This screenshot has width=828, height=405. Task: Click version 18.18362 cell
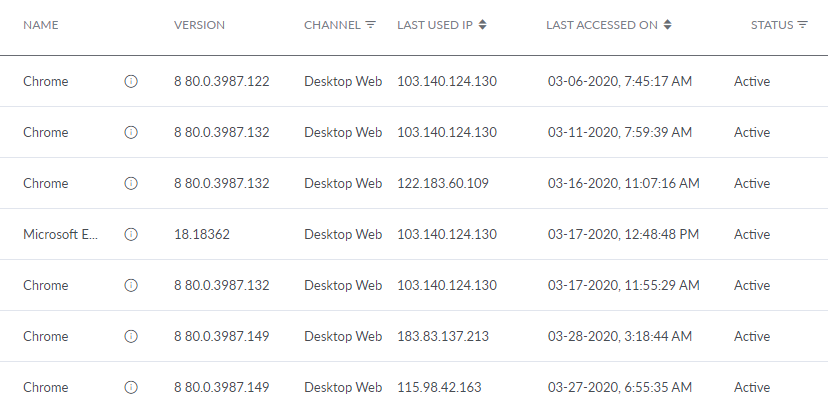point(202,234)
